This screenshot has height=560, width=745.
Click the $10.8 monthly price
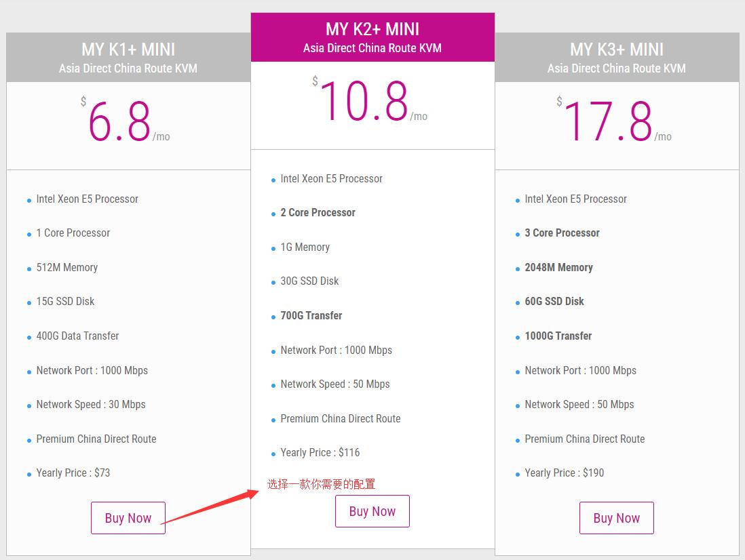click(364, 102)
